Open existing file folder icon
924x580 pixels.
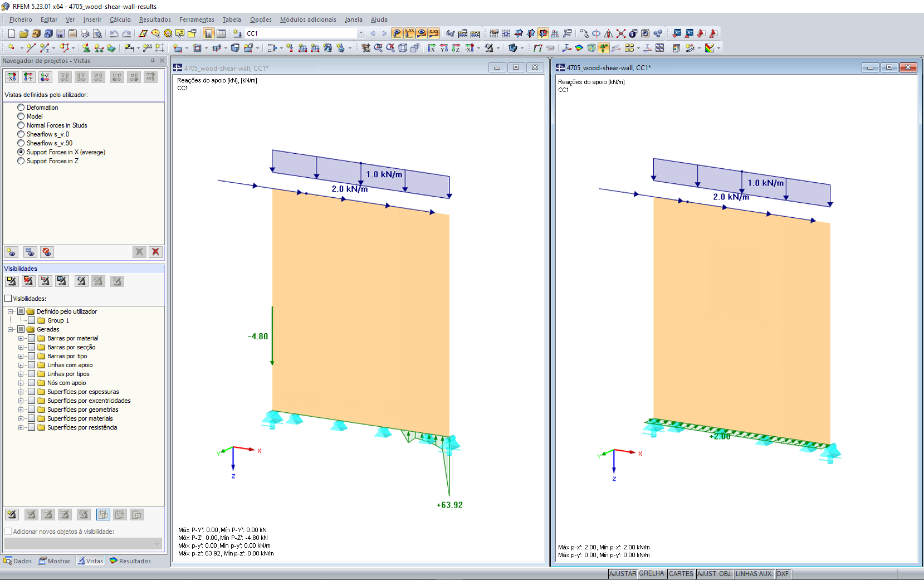[x=24, y=33]
